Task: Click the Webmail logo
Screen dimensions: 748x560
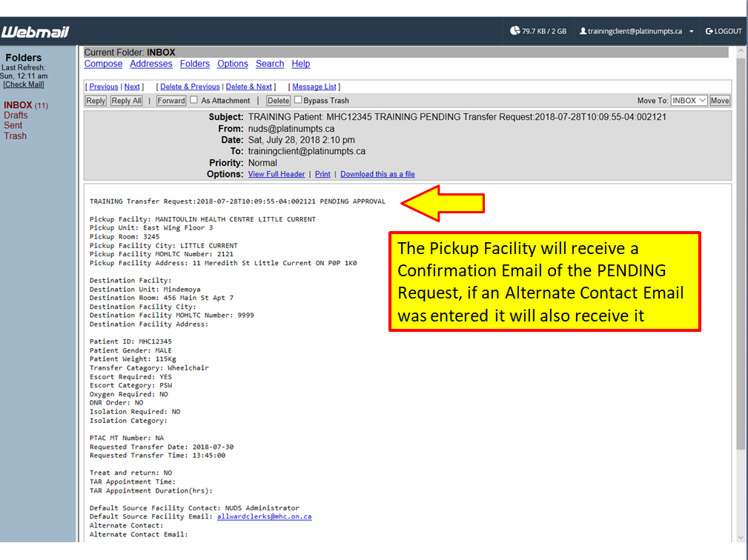Action: pyautogui.click(x=35, y=32)
